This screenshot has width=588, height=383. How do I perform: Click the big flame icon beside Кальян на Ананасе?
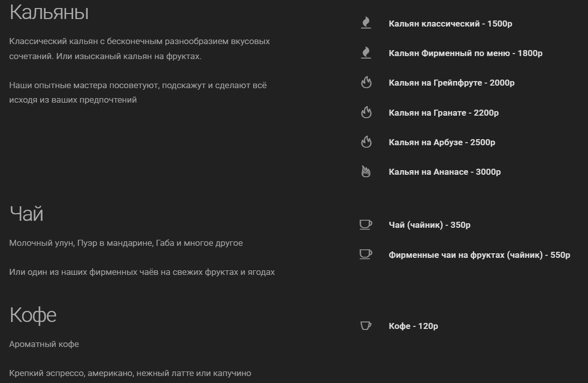(x=365, y=171)
